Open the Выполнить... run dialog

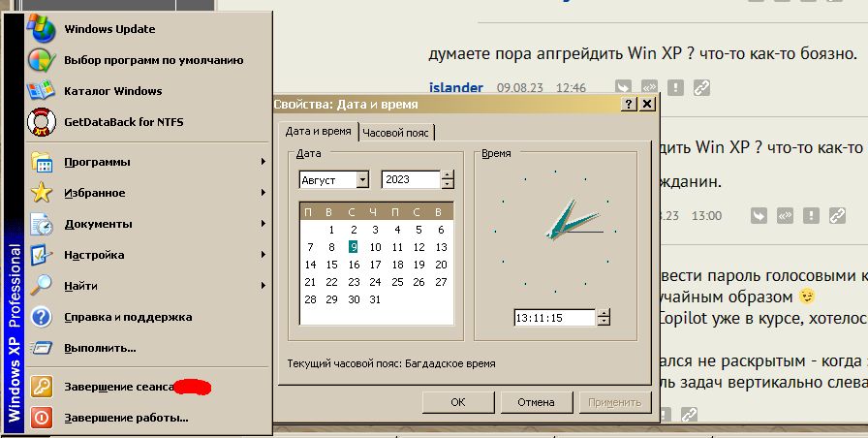point(100,348)
